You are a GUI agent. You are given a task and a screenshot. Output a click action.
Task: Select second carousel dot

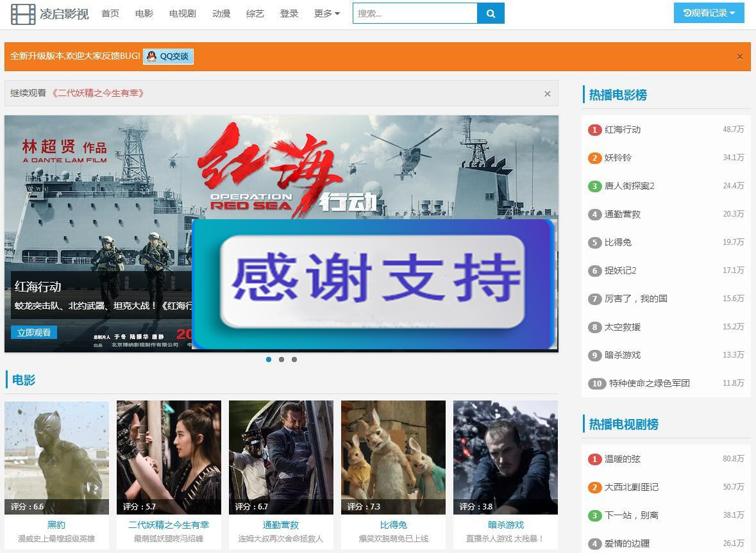point(281,359)
